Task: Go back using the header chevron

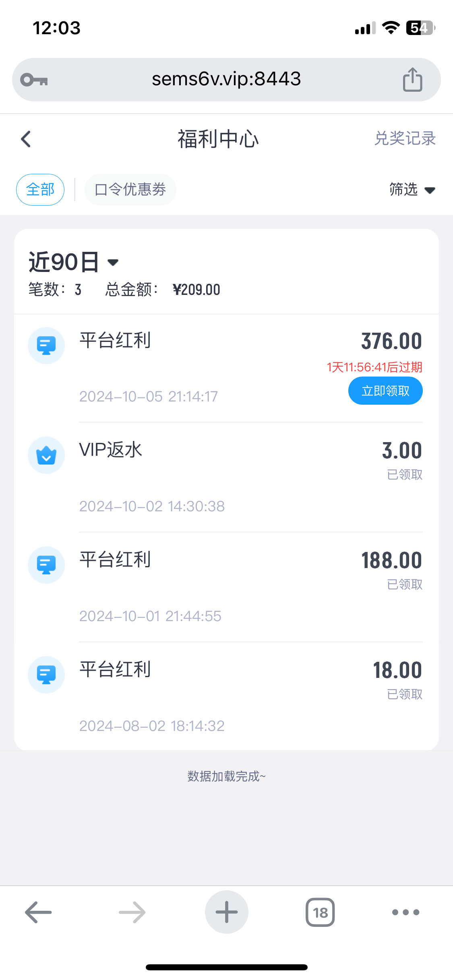Action: [26, 139]
